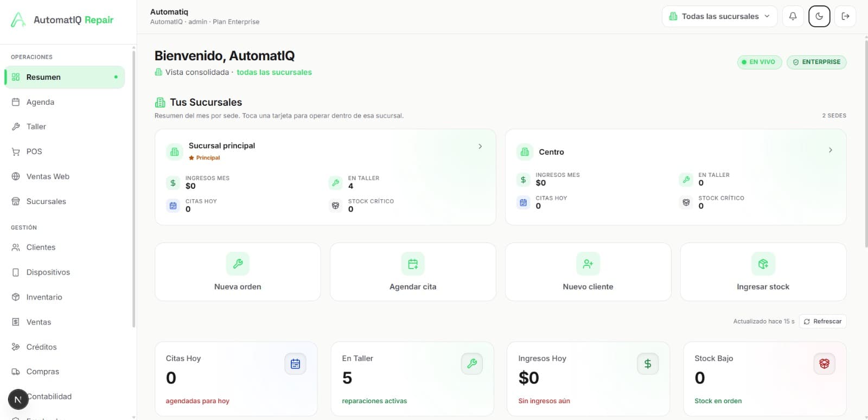Viewport: 868px width, 420px height.
Task: Select Resumen in the sidebar
Action: (65, 77)
